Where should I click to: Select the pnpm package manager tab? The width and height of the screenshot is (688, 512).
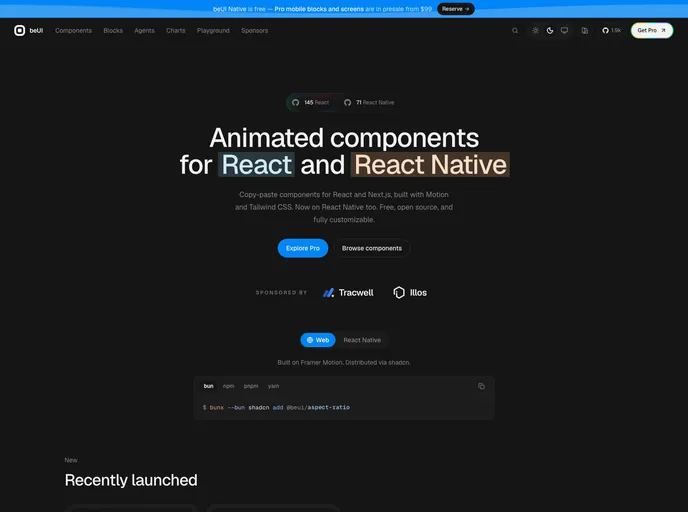251,386
